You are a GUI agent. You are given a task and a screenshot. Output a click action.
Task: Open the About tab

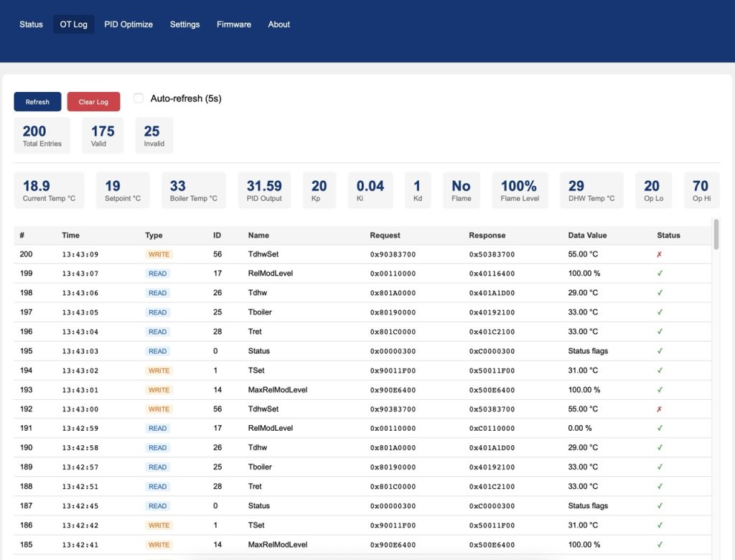[x=278, y=24]
